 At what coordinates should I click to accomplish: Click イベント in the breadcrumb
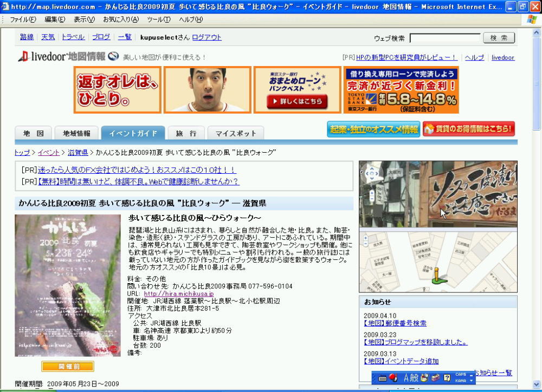coord(49,152)
